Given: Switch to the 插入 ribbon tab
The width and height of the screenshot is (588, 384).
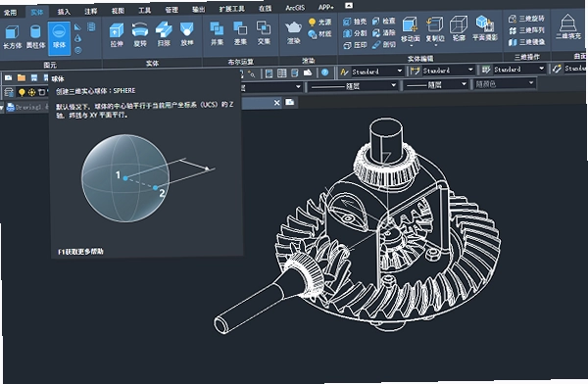Looking at the screenshot, I should 64,12.
